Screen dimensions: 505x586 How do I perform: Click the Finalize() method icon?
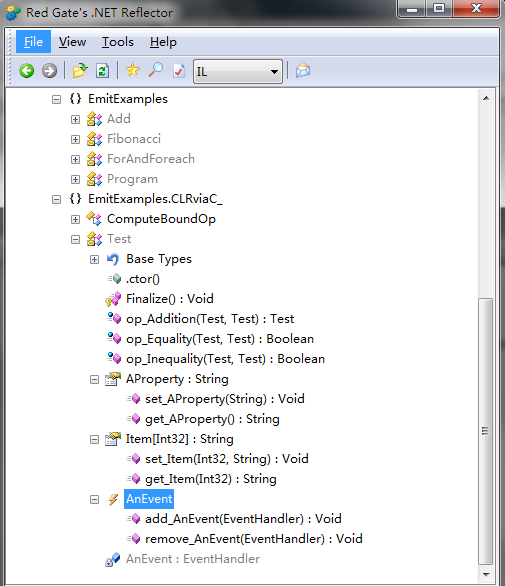(x=113, y=299)
